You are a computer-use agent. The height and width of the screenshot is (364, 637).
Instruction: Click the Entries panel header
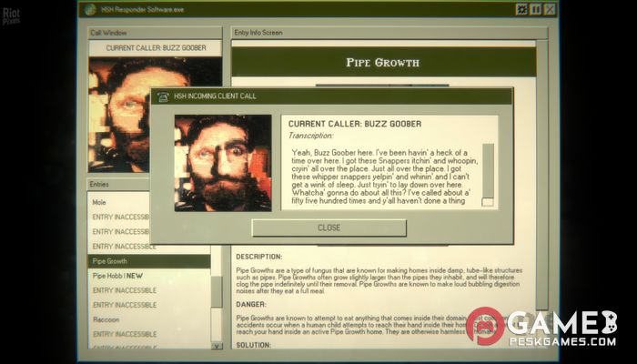click(118, 184)
